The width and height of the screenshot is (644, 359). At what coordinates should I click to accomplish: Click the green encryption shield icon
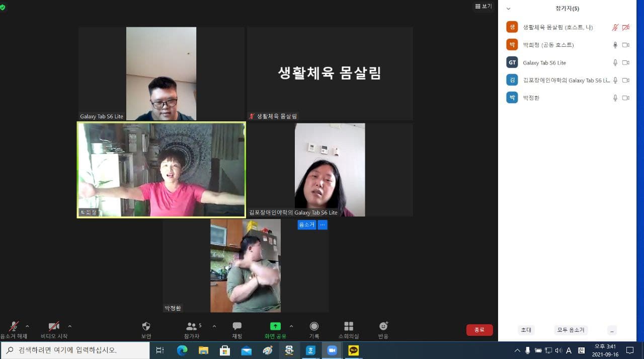pyautogui.click(x=3, y=8)
